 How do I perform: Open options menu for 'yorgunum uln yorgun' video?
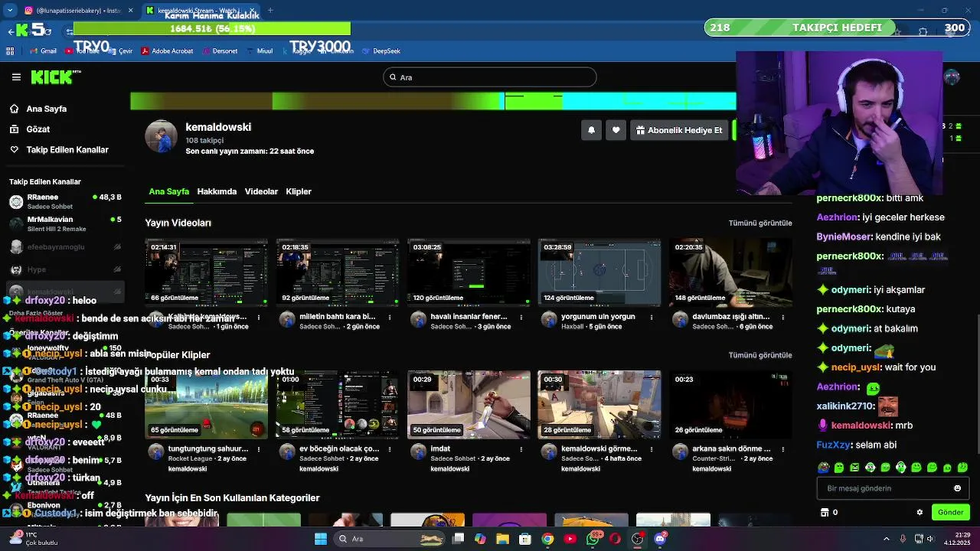(x=652, y=317)
